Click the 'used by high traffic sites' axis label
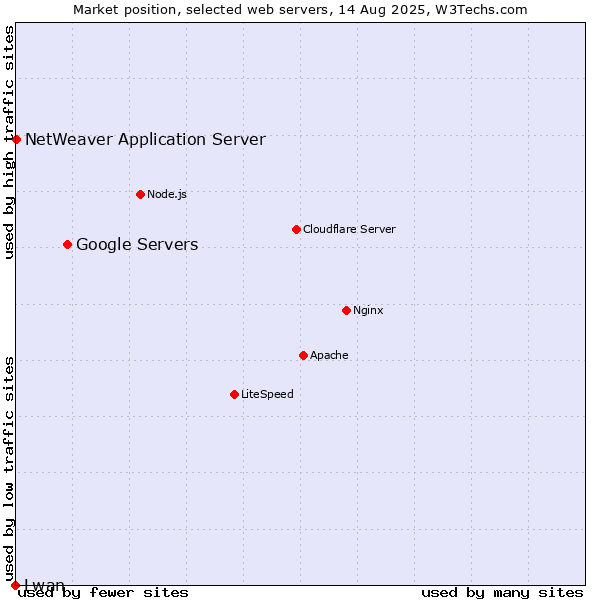 (x=9, y=142)
